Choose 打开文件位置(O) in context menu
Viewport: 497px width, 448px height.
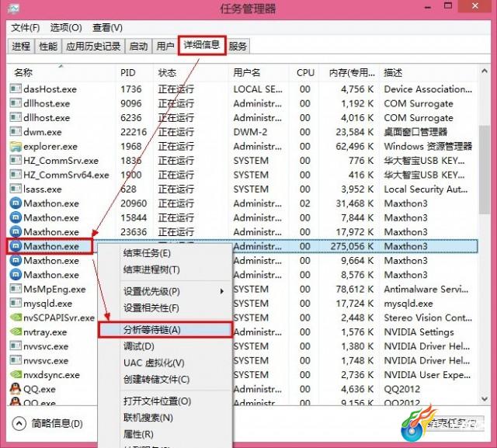tap(165, 401)
